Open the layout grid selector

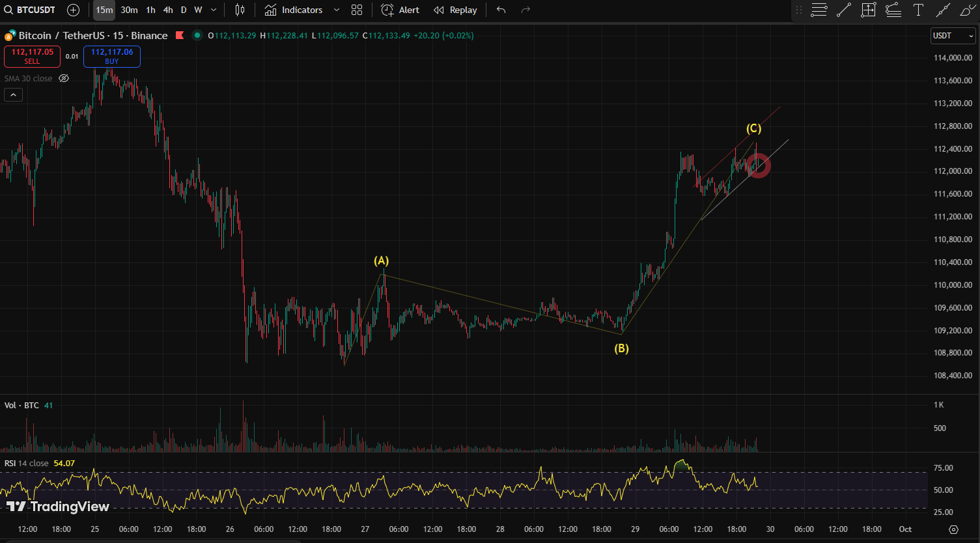[357, 10]
